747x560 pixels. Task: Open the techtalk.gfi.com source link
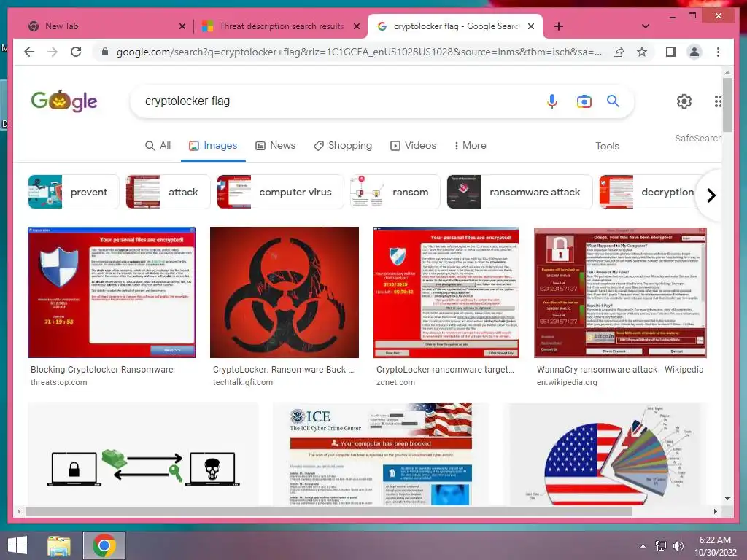point(242,382)
